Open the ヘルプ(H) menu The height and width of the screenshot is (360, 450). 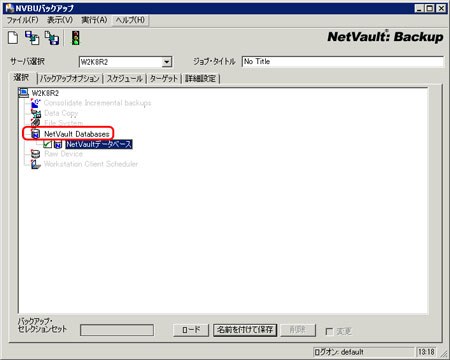130,20
